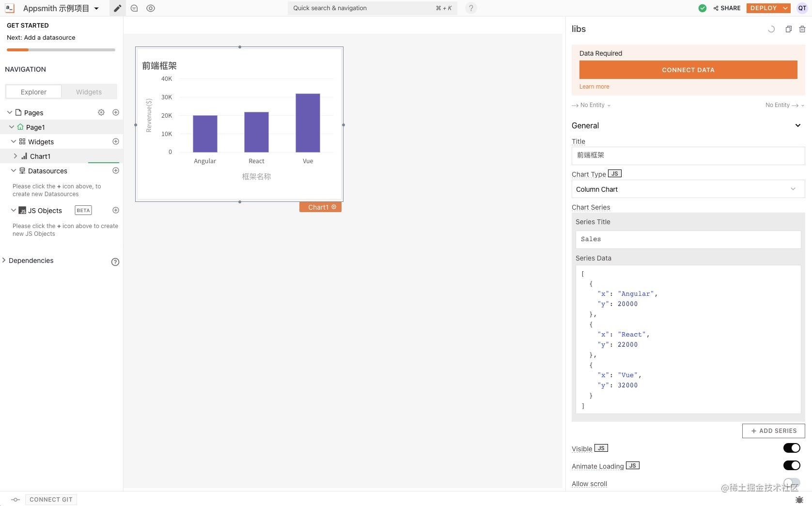
Task: Copy the widget using the copy icon
Action: (x=789, y=29)
